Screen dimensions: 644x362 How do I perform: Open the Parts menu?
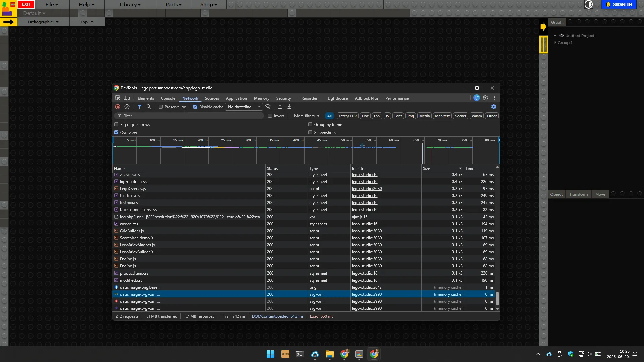174,4
